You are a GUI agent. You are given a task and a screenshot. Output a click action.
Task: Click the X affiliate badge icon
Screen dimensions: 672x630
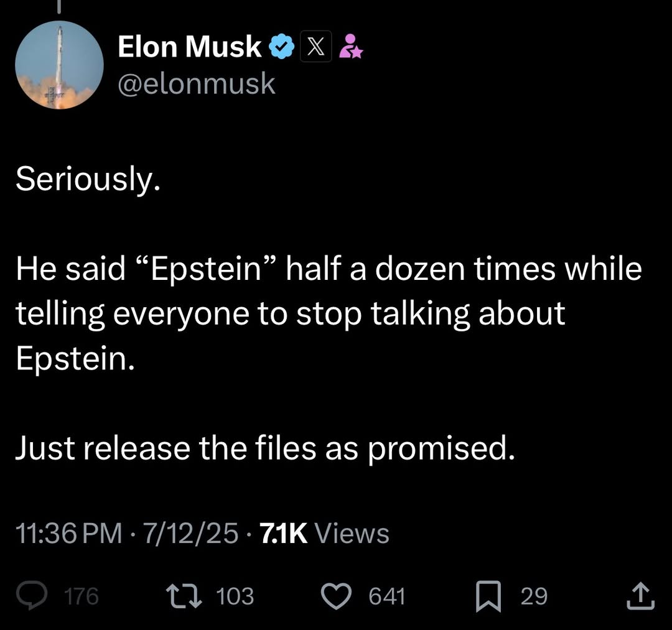(316, 46)
